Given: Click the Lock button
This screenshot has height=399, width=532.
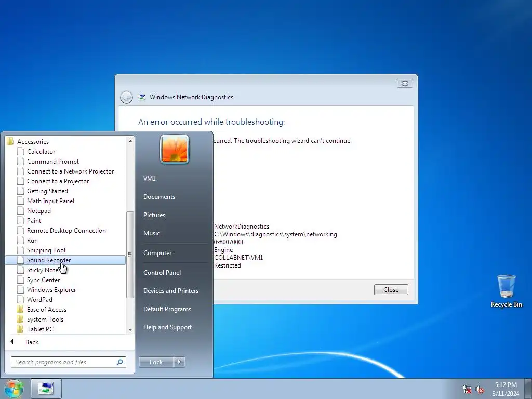Looking at the screenshot, I should coord(156,362).
